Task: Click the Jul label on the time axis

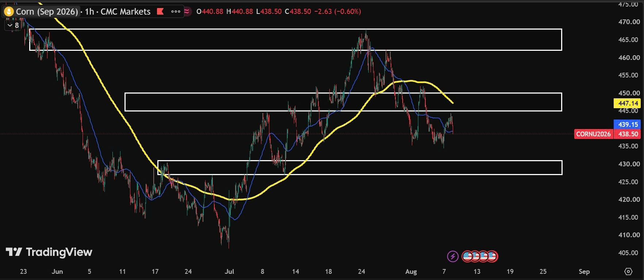Action: [x=229, y=272]
